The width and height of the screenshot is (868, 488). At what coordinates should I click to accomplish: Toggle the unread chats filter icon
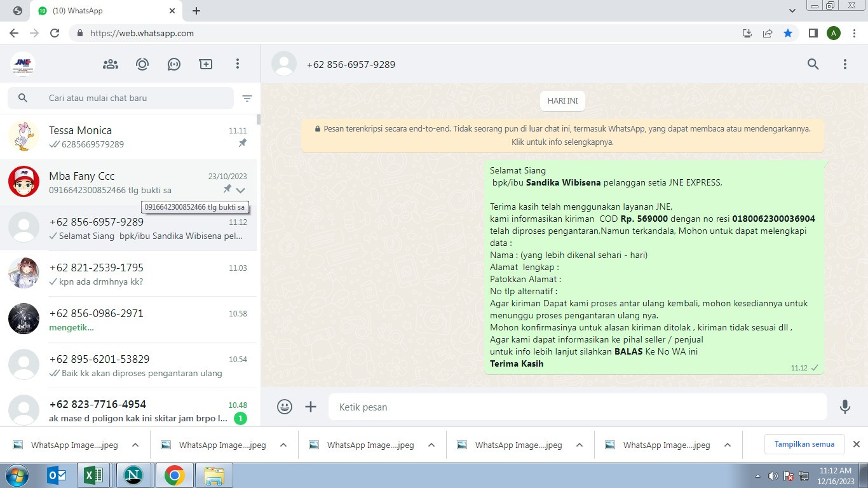click(x=247, y=98)
